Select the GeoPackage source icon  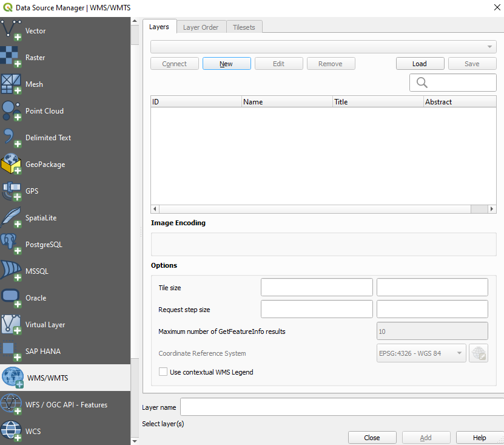coord(12,165)
